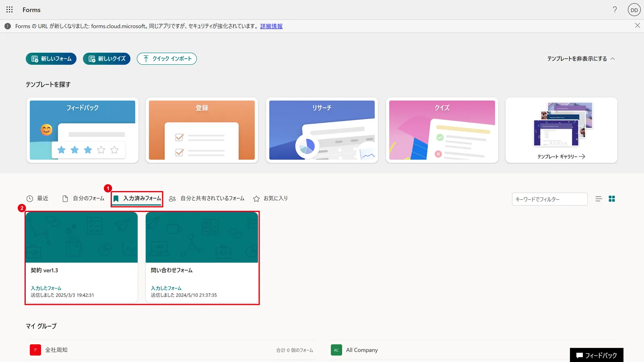Click the star icon beside お気に入り

click(x=256, y=199)
